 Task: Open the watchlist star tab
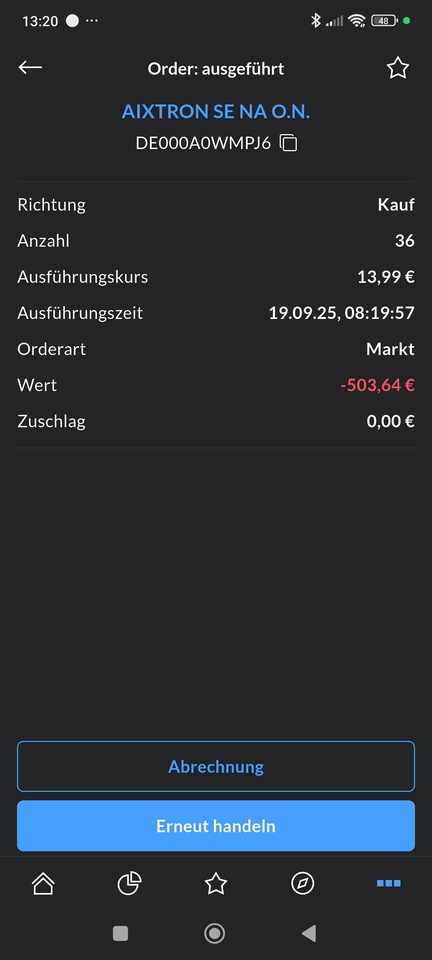click(x=216, y=883)
